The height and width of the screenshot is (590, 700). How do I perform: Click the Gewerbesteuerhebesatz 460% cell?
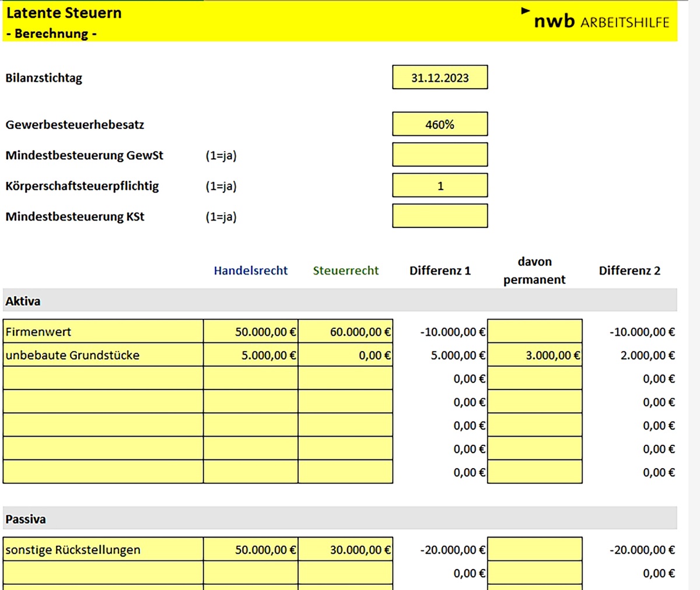pos(440,124)
